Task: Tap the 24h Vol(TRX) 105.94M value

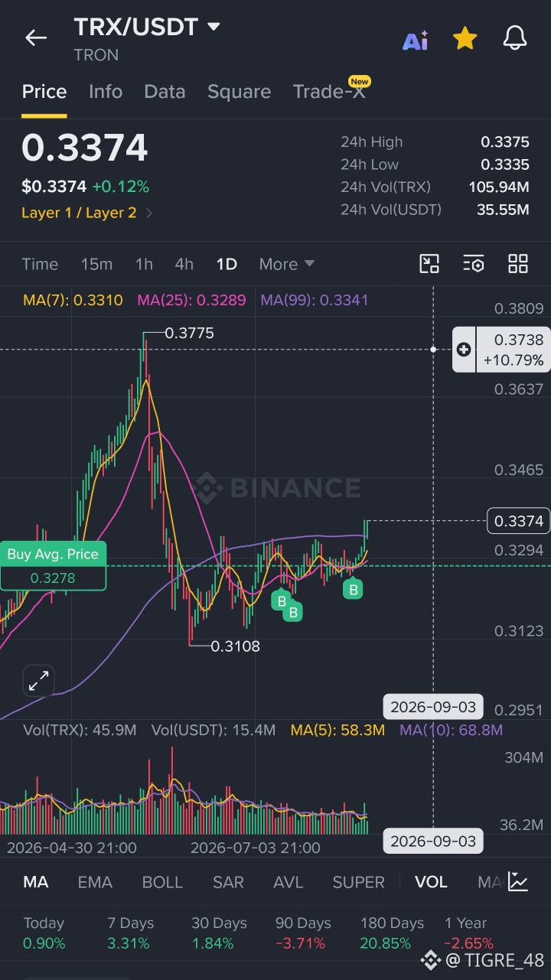Action: 499,187
